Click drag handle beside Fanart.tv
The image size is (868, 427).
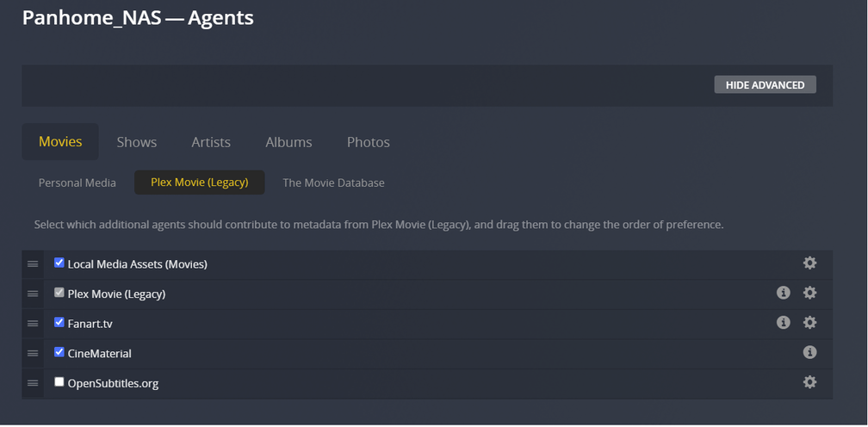[33, 324]
